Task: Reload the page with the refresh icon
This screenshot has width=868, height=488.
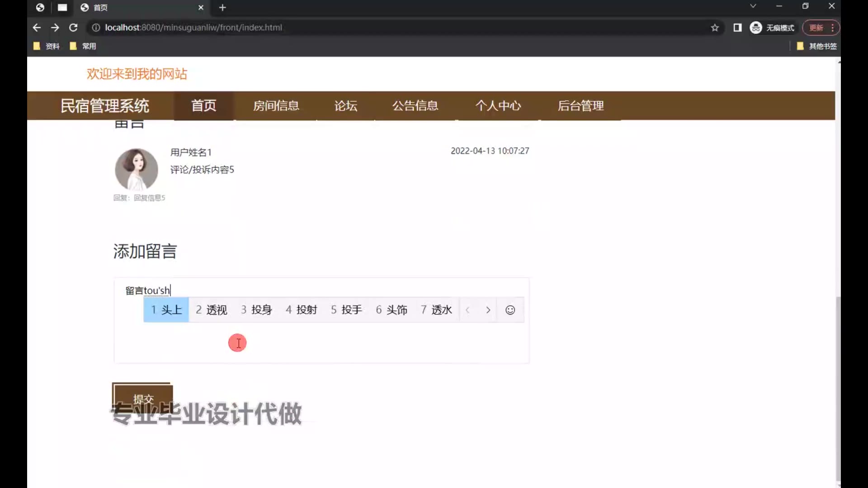Action: point(73,28)
